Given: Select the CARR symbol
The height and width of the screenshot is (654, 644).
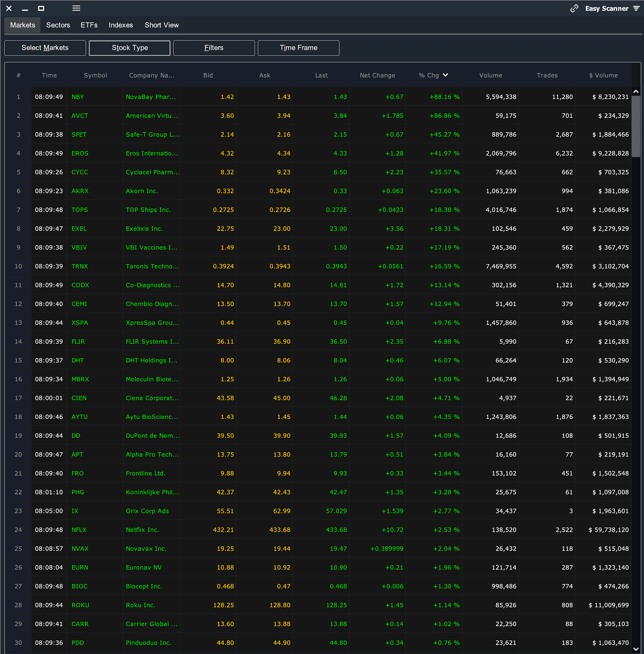Looking at the screenshot, I should [x=80, y=623].
